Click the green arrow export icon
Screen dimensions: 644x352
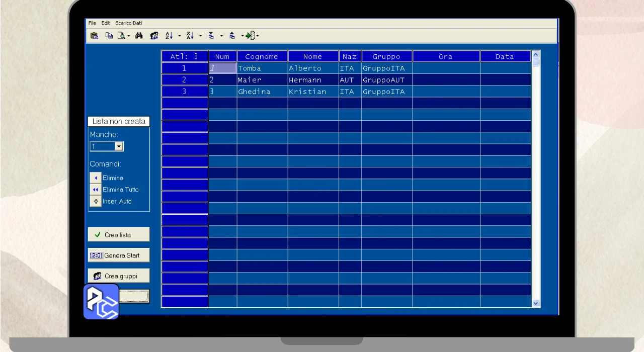(x=250, y=36)
